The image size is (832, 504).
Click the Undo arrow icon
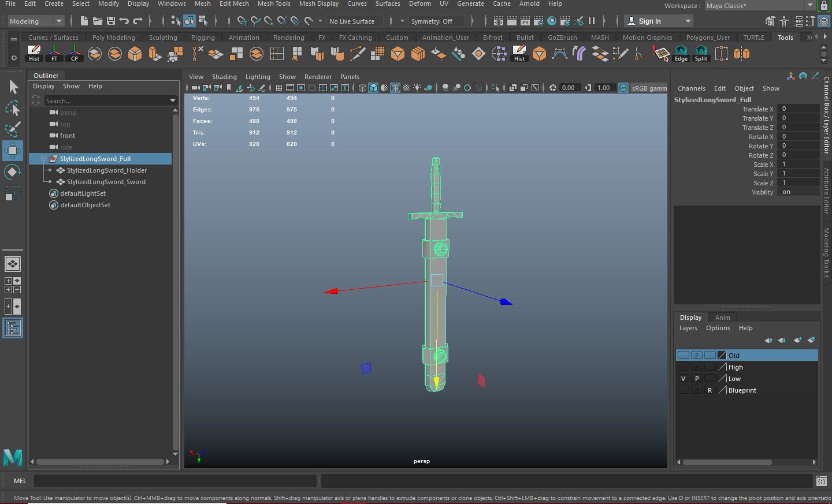tap(124, 21)
